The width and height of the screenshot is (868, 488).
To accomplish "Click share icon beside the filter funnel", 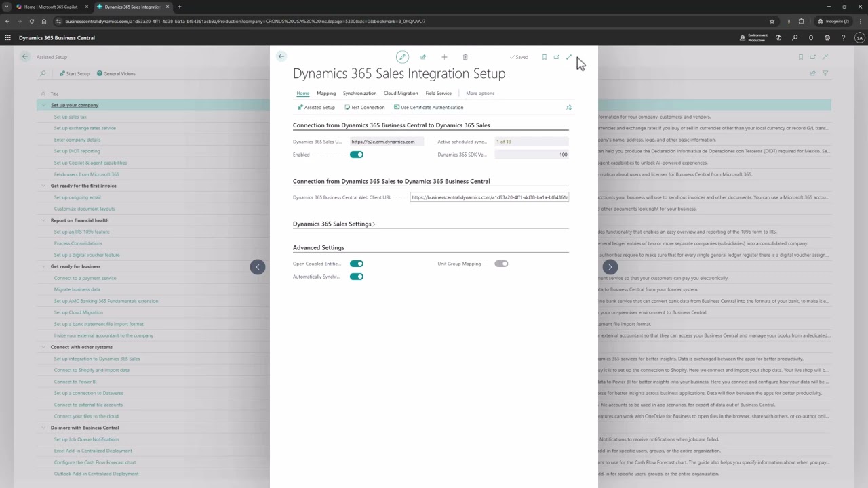I will 812,73.
